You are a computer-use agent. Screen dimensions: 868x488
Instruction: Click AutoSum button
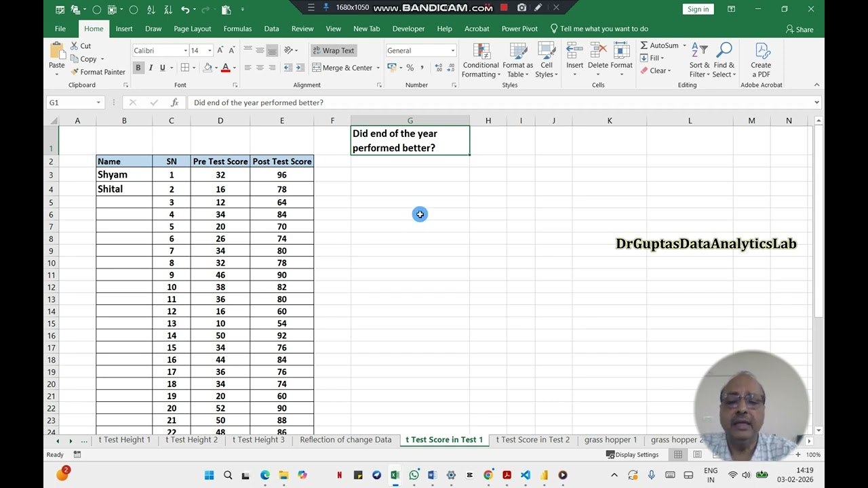(x=659, y=45)
